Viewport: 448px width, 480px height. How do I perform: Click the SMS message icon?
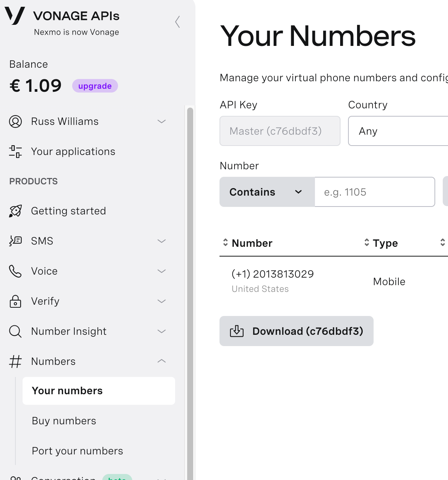[x=15, y=241]
